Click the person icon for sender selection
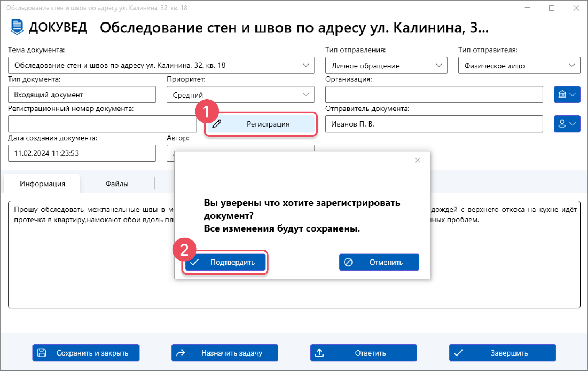The image size is (588, 371). click(562, 124)
